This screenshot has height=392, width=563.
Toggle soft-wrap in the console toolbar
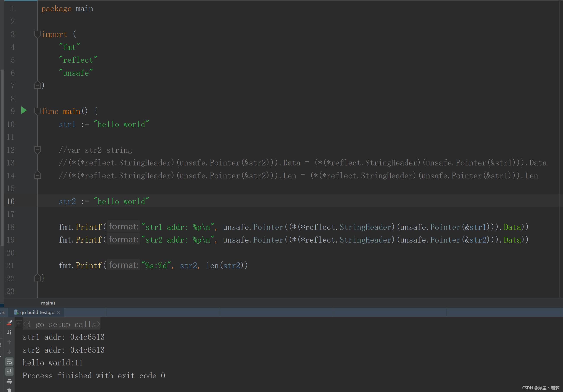[9, 362]
